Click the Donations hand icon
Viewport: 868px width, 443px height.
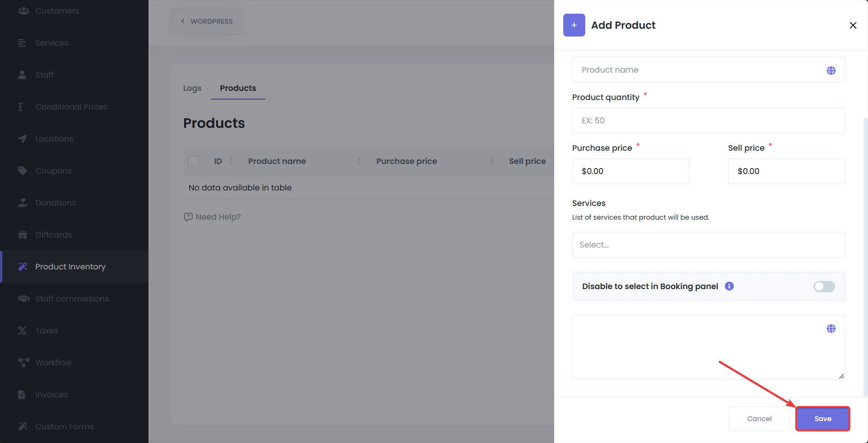(x=23, y=203)
